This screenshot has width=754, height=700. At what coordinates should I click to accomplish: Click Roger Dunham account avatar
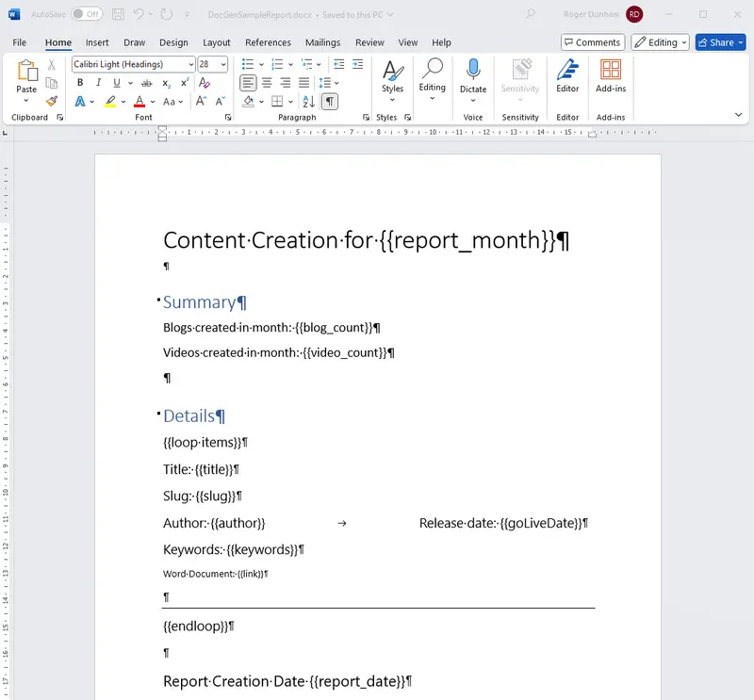[x=634, y=14]
